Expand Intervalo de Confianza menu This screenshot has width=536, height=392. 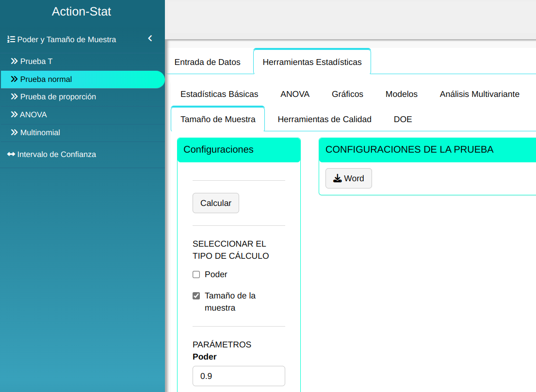pos(57,155)
